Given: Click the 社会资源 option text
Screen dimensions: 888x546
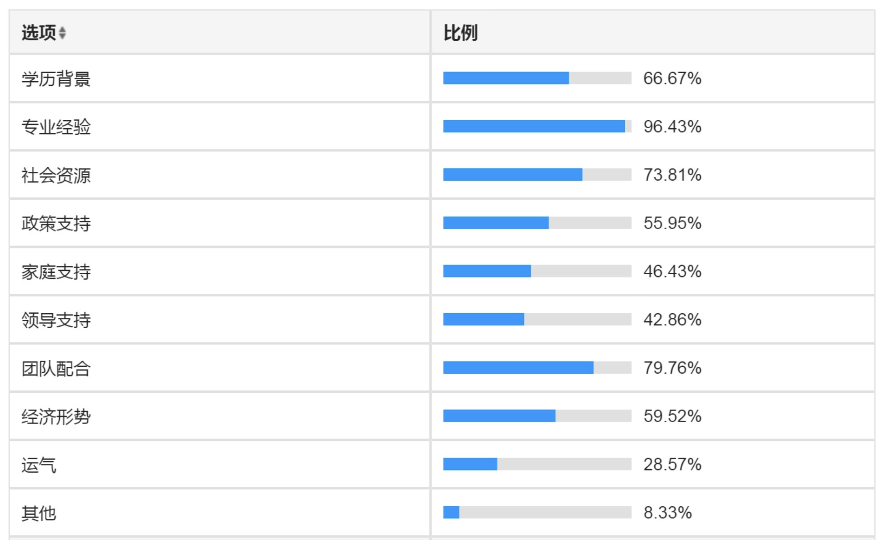Looking at the screenshot, I should pyautogui.click(x=56, y=176).
